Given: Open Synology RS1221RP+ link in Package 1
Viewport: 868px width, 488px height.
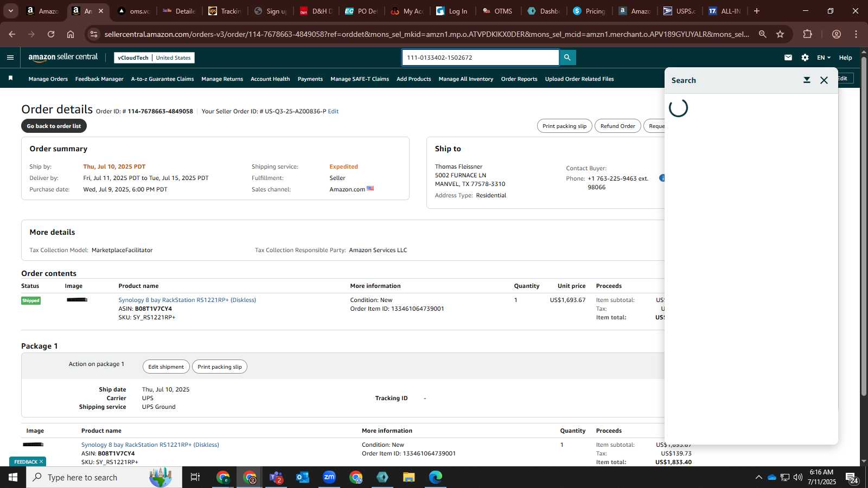Looking at the screenshot, I should tap(150, 445).
